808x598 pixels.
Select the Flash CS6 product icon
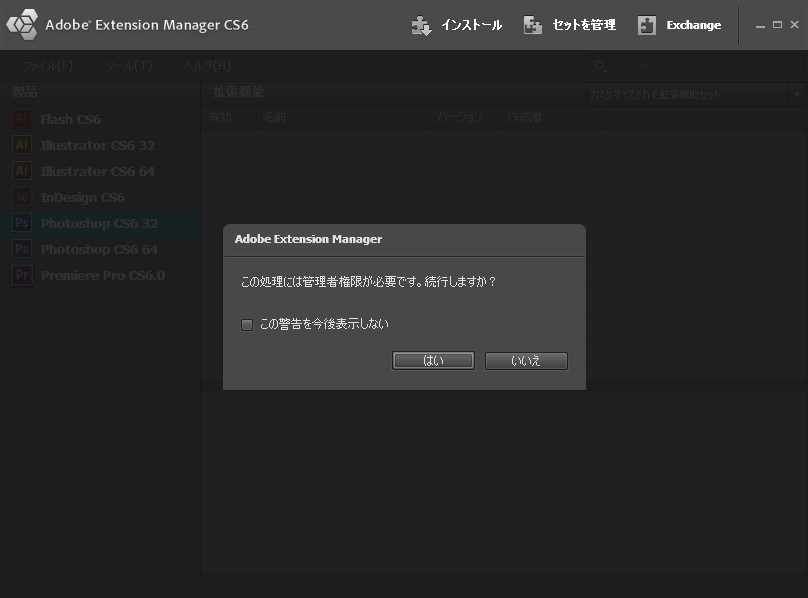pyautogui.click(x=22, y=119)
